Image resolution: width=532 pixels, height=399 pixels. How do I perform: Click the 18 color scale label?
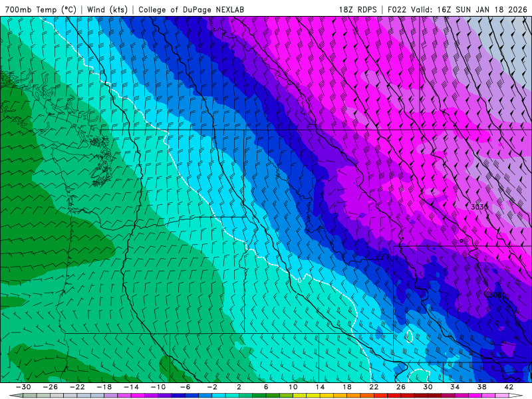tap(346, 387)
